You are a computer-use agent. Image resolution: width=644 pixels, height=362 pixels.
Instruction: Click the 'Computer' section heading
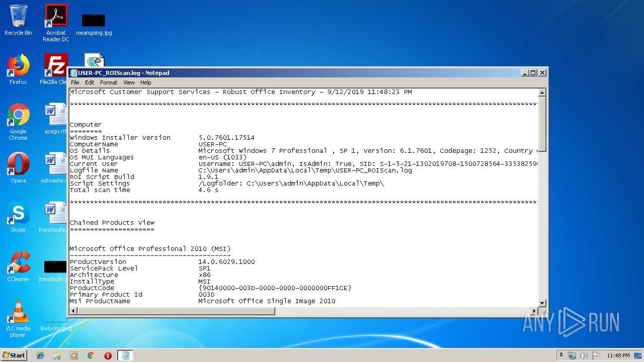coord(86,125)
